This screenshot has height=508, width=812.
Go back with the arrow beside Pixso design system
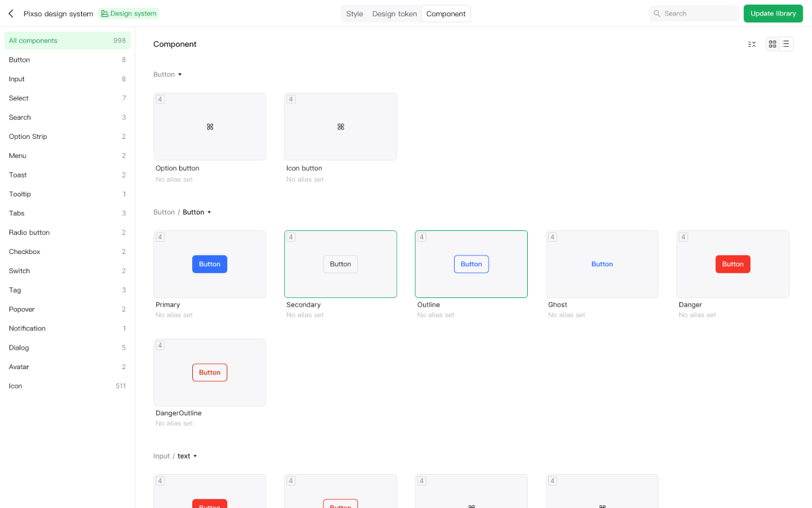pos(11,14)
